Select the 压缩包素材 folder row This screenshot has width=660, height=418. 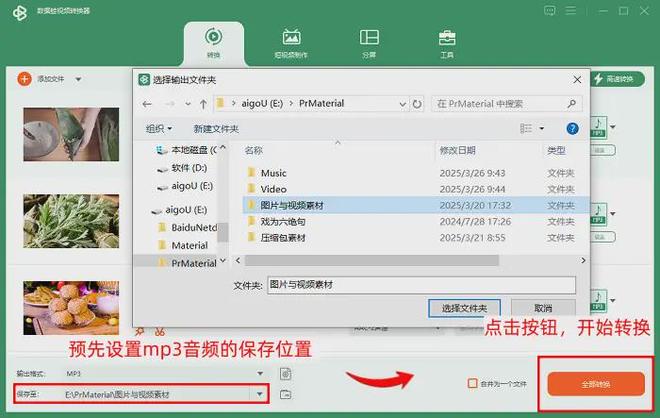415,238
